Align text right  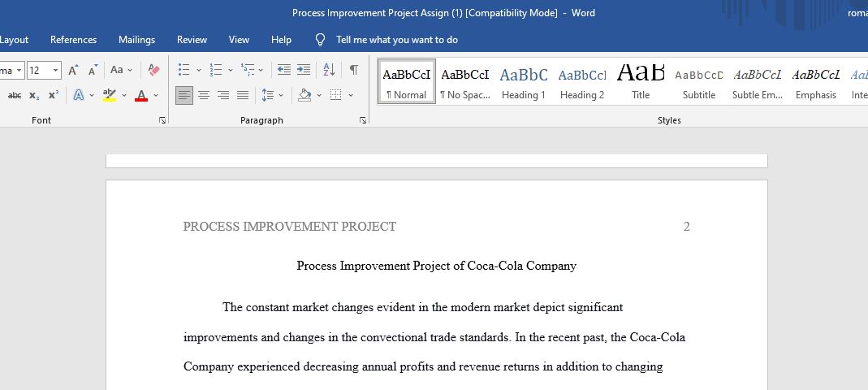(x=223, y=95)
